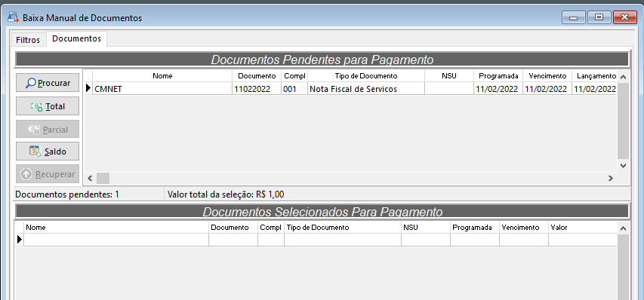Click Tipo de Documento header in selected grid
Viewport: 644px width, 300px height.
[x=343, y=228]
